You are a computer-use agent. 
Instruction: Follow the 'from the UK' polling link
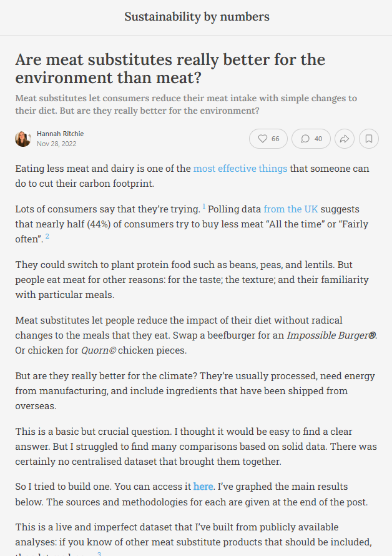coord(291,209)
